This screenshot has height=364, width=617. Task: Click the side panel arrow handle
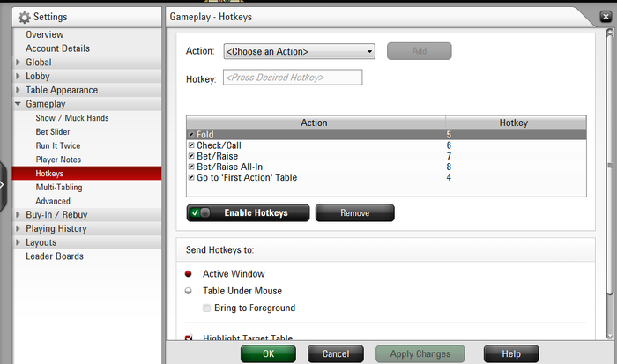[3, 184]
